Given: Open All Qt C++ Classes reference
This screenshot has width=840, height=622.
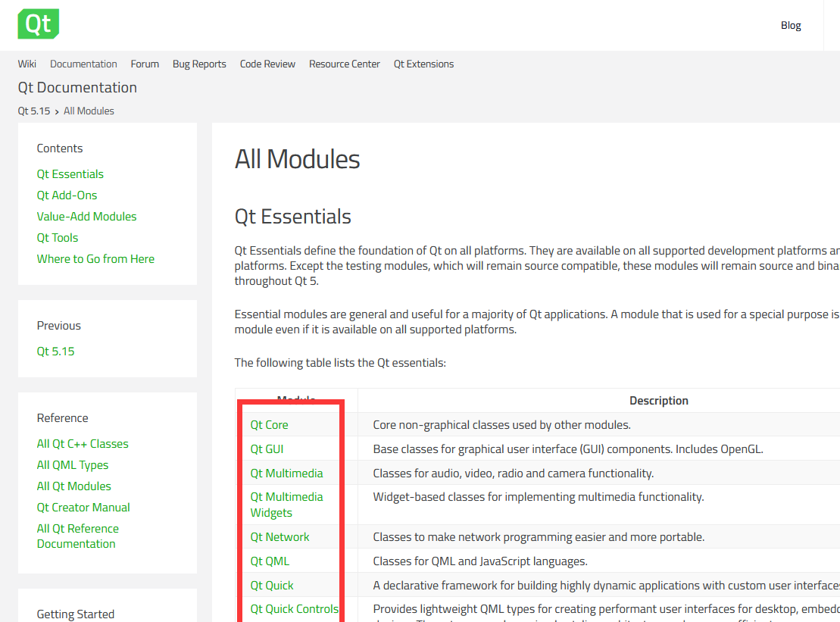Looking at the screenshot, I should click(83, 444).
